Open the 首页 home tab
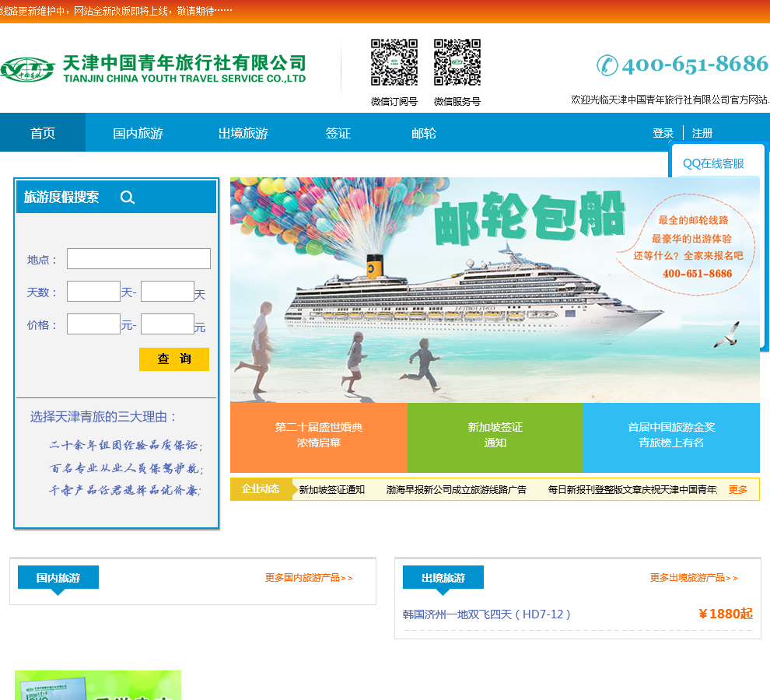The image size is (770, 700). (43, 133)
